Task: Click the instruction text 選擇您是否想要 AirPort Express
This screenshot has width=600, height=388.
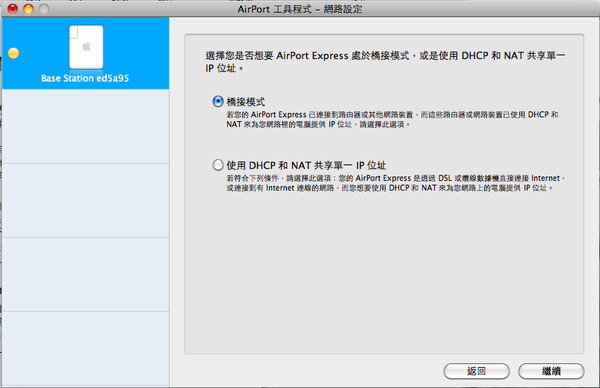Action: 385,62
